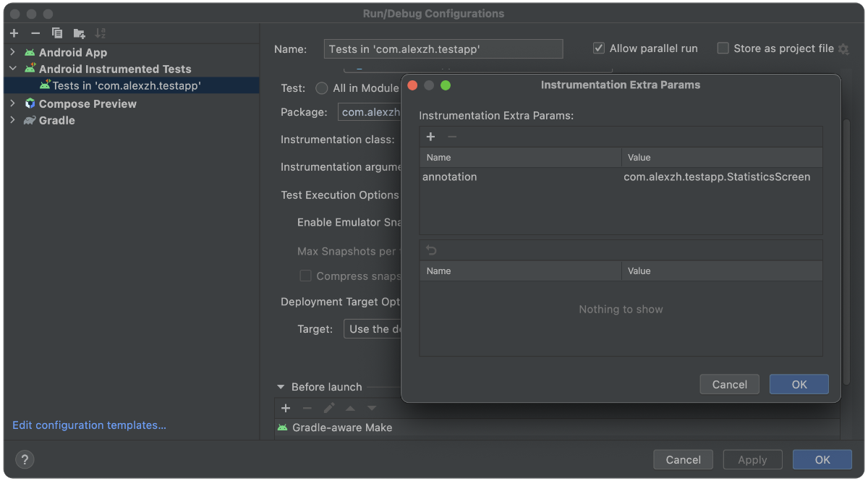Click the configuration Name text field
Viewport: 868px width, 481px height.
point(443,48)
